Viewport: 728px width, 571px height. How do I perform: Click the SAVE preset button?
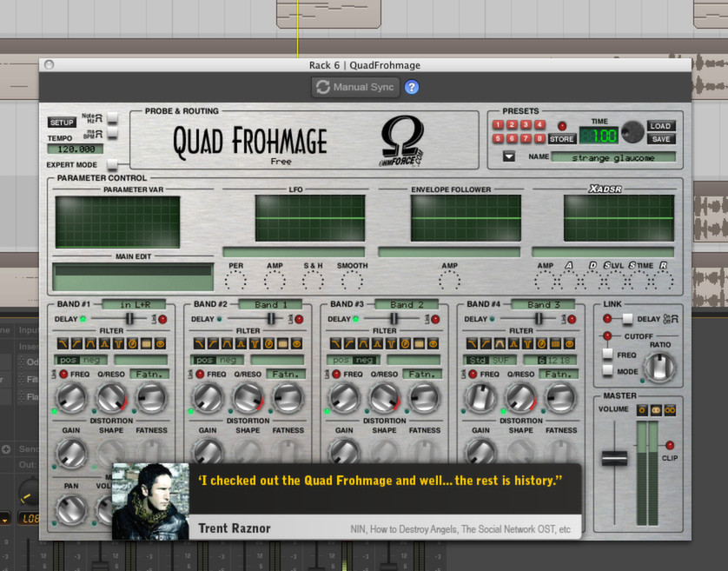661,139
